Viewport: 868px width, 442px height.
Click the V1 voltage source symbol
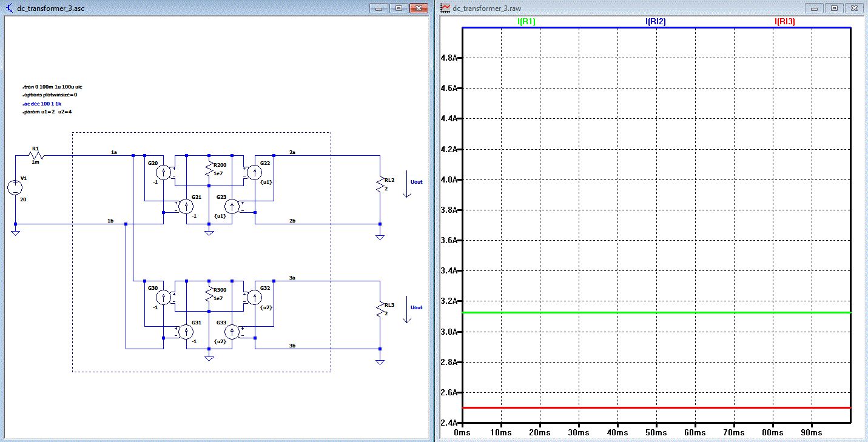point(16,188)
